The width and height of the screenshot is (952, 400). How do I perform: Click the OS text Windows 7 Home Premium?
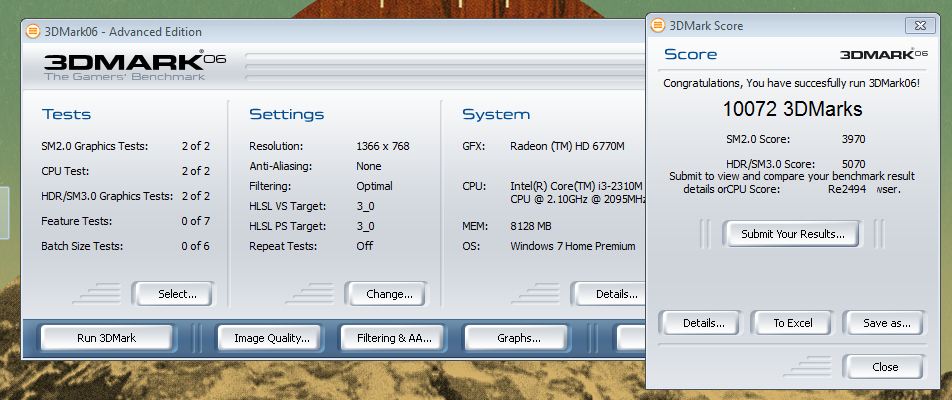click(573, 246)
